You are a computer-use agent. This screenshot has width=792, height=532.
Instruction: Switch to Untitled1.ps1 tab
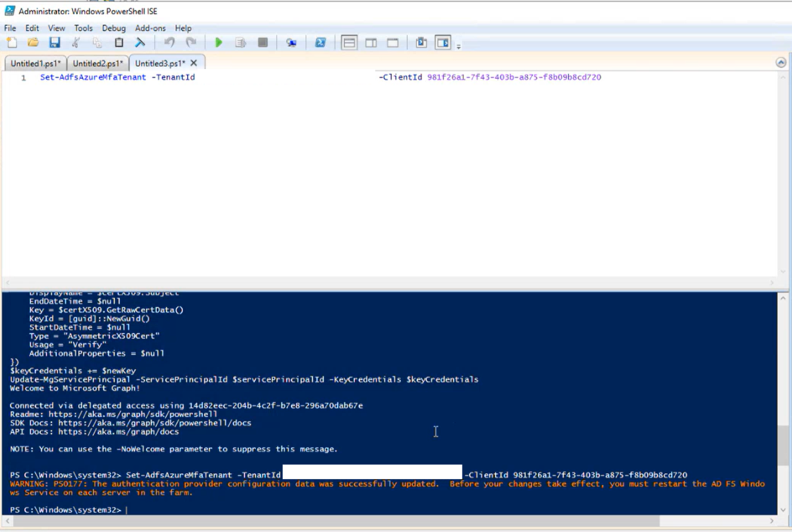tap(35, 63)
